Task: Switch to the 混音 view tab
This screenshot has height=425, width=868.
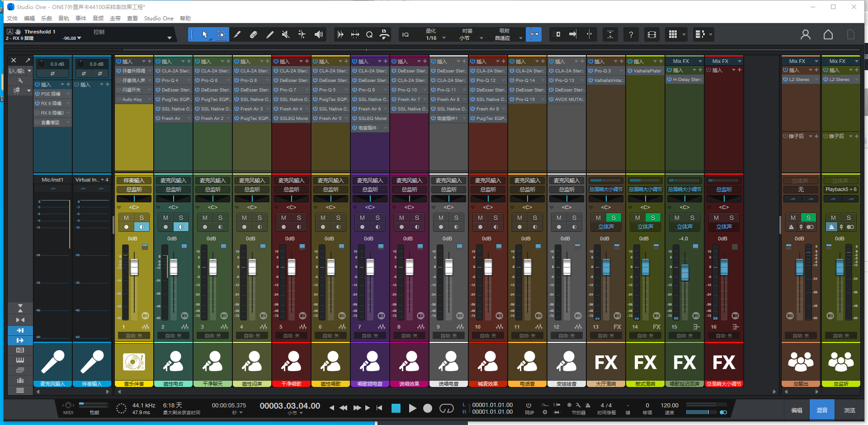Action: click(x=822, y=410)
